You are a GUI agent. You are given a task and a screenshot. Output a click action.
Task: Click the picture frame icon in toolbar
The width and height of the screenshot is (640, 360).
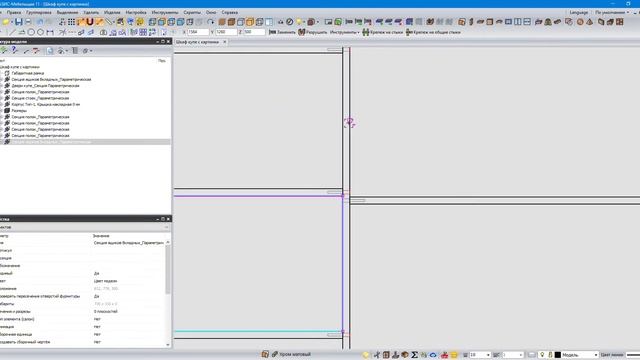pyautogui.click(x=329, y=22)
